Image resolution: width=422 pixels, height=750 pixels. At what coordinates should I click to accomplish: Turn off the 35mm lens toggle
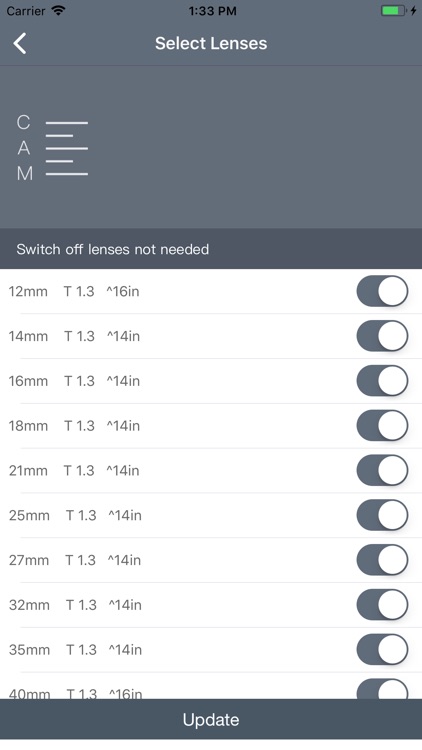click(382, 650)
